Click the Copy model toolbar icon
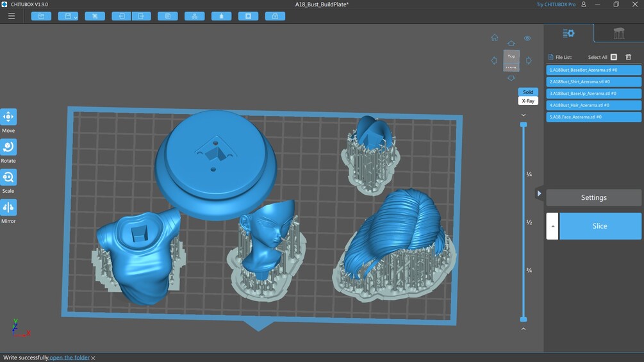Image resolution: width=644 pixels, height=362 pixels. coord(168,17)
